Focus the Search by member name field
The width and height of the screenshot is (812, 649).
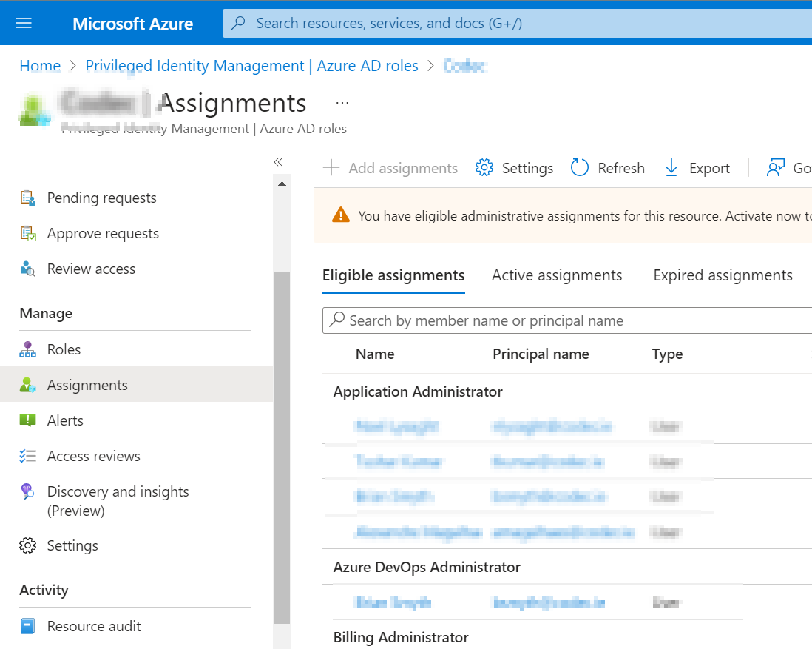(x=567, y=320)
